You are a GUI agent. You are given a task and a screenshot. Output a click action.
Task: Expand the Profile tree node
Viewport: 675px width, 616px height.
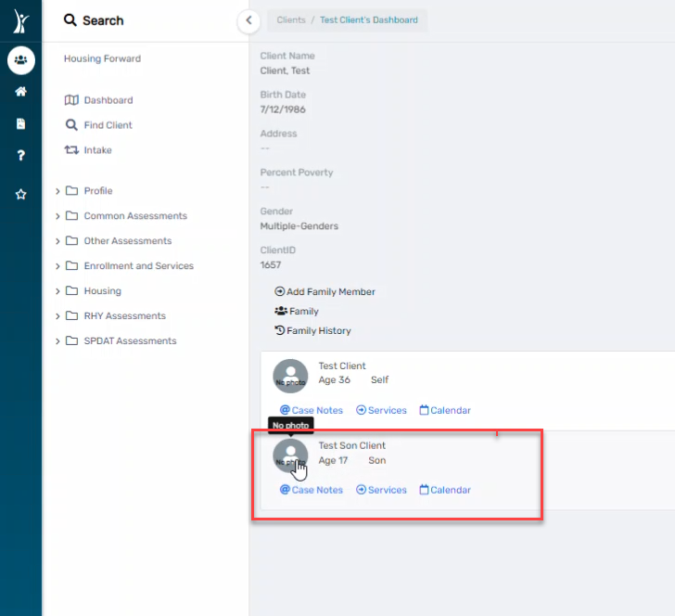(x=57, y=191)
